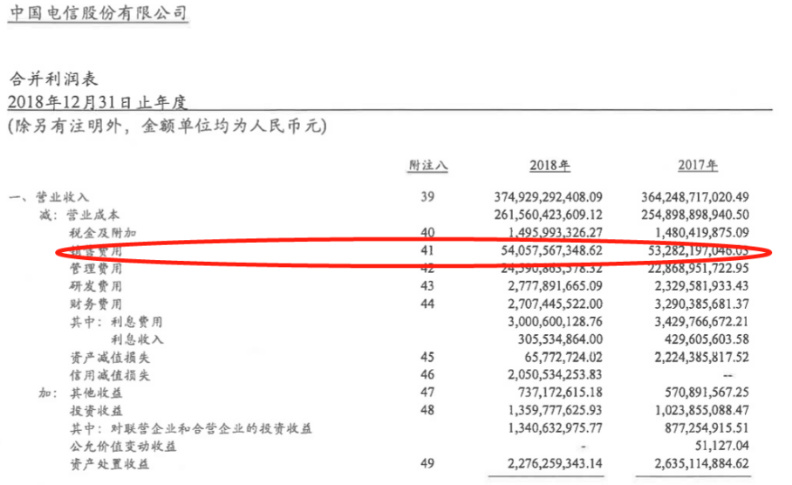The height and width of the screenshot is (485, 792).
Task: Click the row label 资产处置收益
Action: [110, 464]
